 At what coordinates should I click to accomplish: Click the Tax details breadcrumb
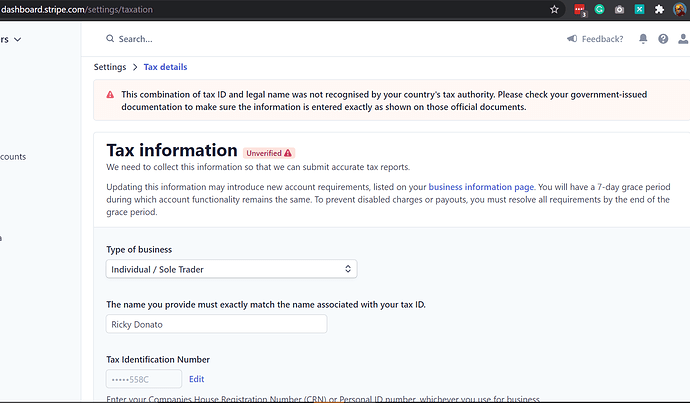(165, 67)
